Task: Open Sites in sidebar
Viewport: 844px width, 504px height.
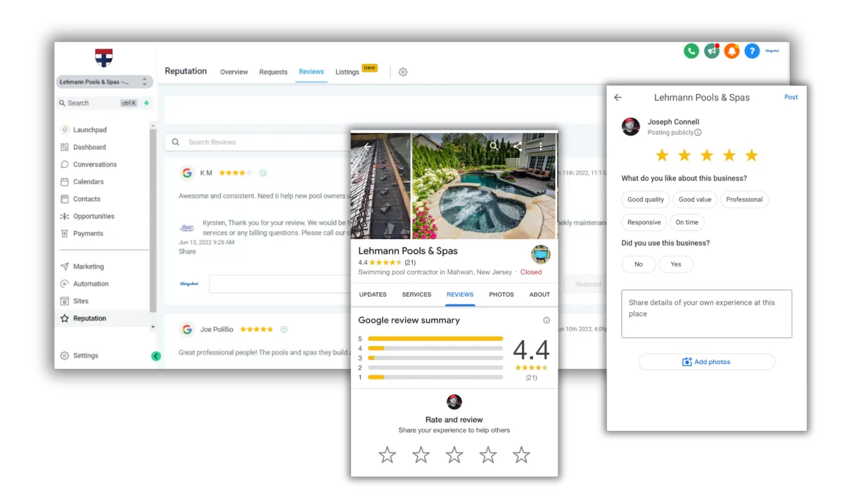Action: [x=74, y=301]
